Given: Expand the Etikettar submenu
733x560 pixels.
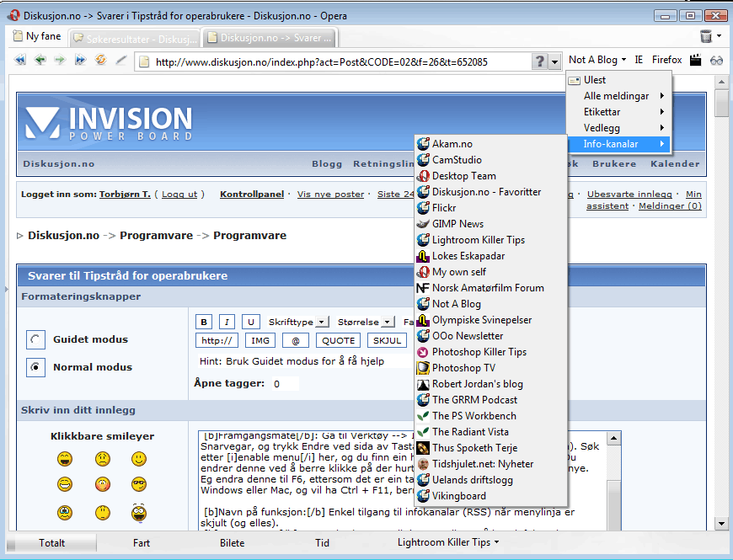Looking at the screenshot, I should (x=619, y=112).
